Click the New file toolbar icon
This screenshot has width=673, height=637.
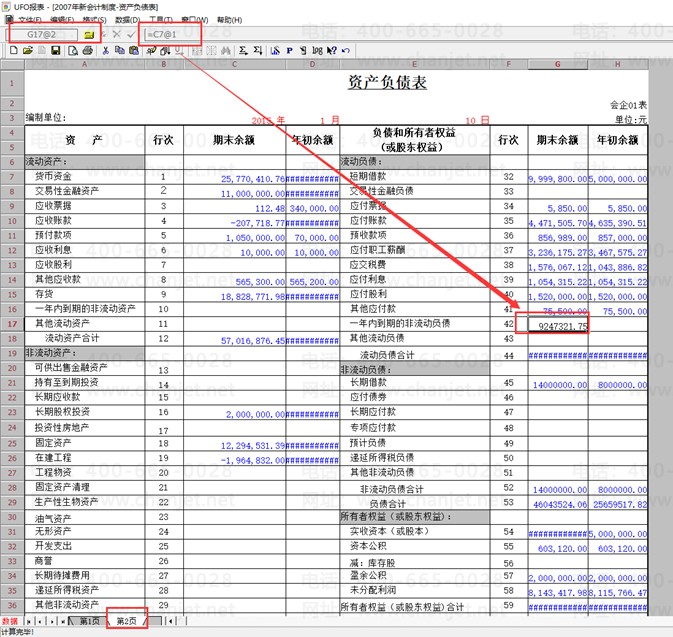[14, 51]
